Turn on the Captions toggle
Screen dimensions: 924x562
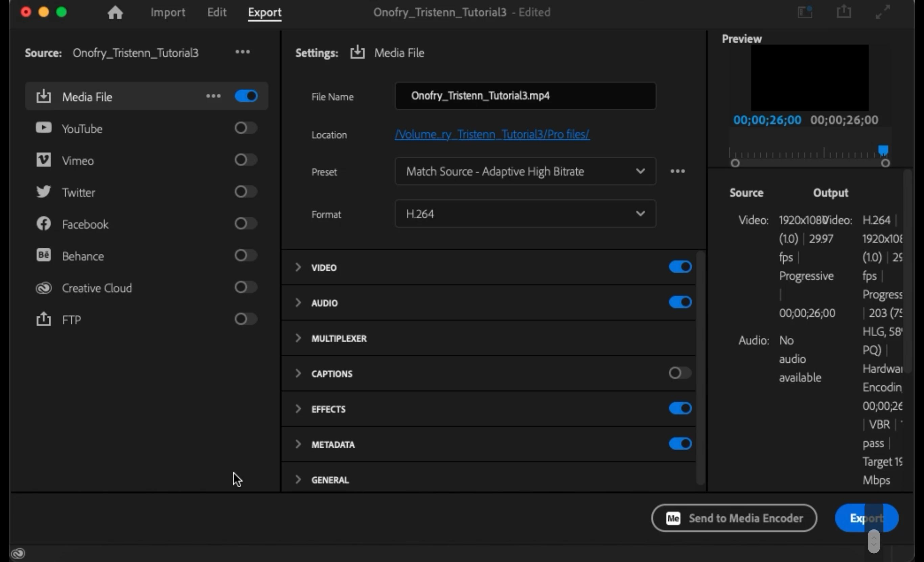[679, 373]
